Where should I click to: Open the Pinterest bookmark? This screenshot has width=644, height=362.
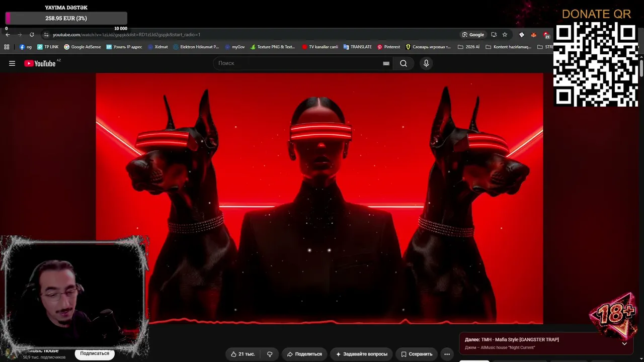click(388, 47)
